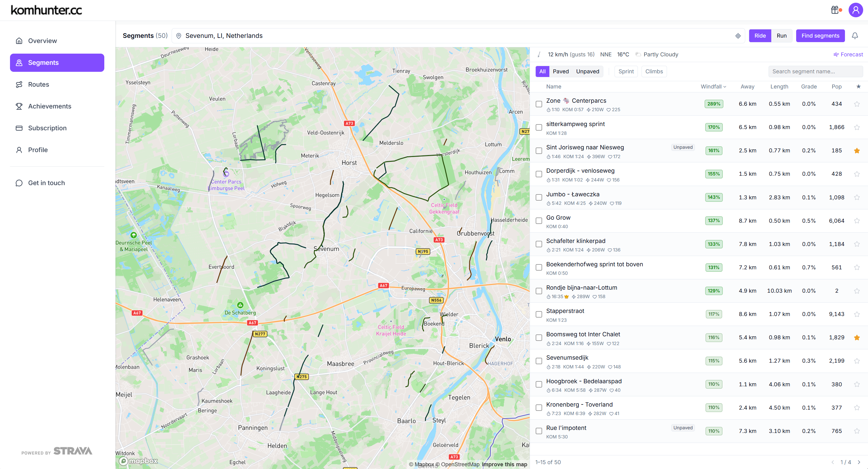Click Improve this map link
This screenshot has width=868, height=469.
pyautogui.click(x=504, y=464)
